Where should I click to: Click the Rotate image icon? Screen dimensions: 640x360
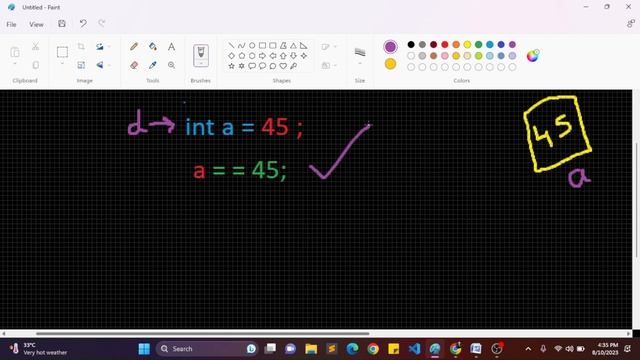coord(100,47)
